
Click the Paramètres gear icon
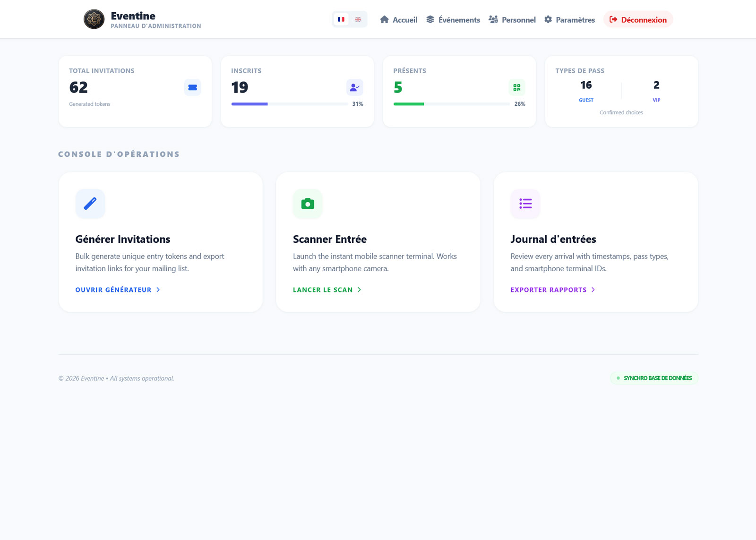[548, 19]
